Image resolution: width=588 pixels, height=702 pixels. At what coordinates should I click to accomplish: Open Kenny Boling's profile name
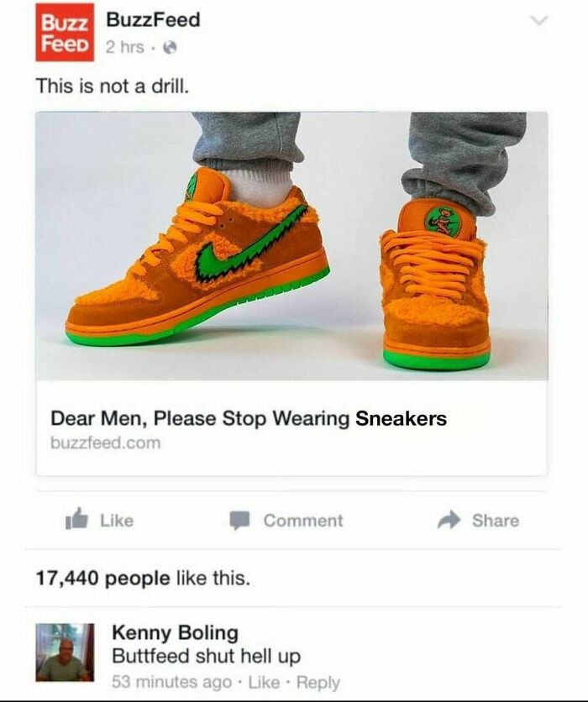(175, 632)
